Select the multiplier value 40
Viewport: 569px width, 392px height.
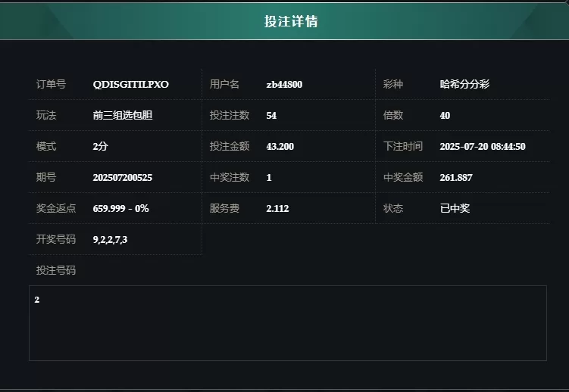click(445, 116)
